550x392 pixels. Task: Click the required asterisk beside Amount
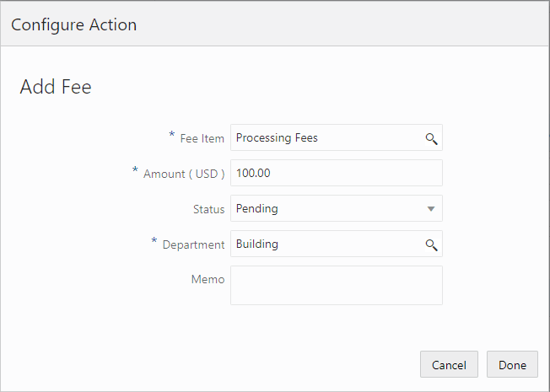click(135, 171)
